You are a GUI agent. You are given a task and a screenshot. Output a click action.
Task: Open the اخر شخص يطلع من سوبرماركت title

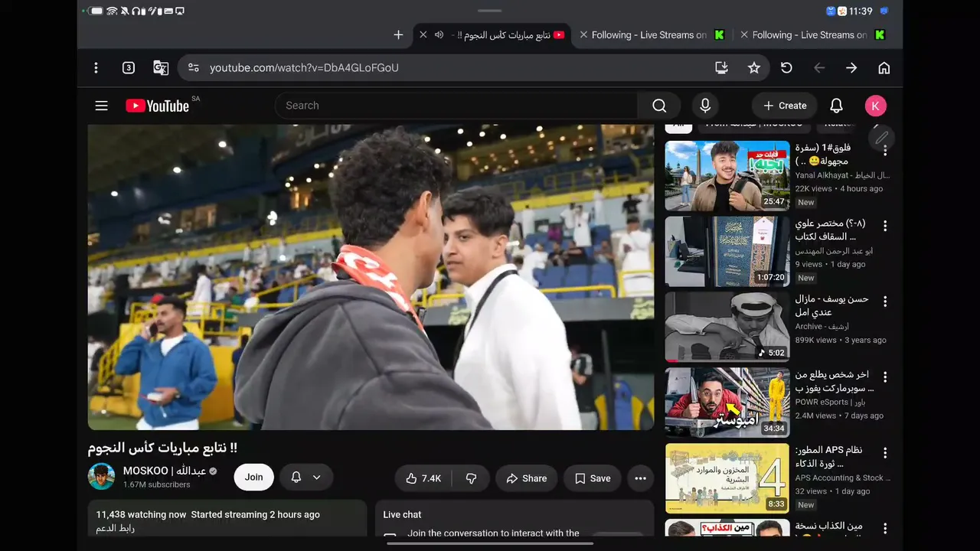click(x=835, y=381)
